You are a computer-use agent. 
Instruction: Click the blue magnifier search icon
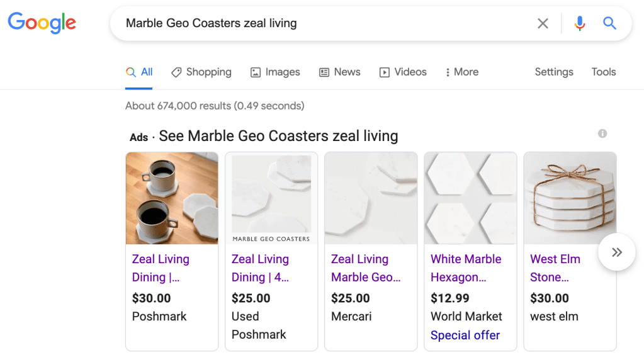tap(609, 24)
